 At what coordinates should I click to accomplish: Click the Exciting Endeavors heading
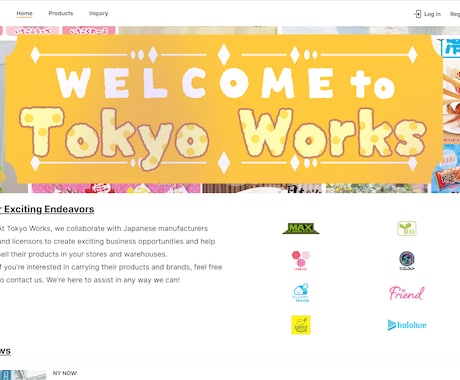[47, 209]
